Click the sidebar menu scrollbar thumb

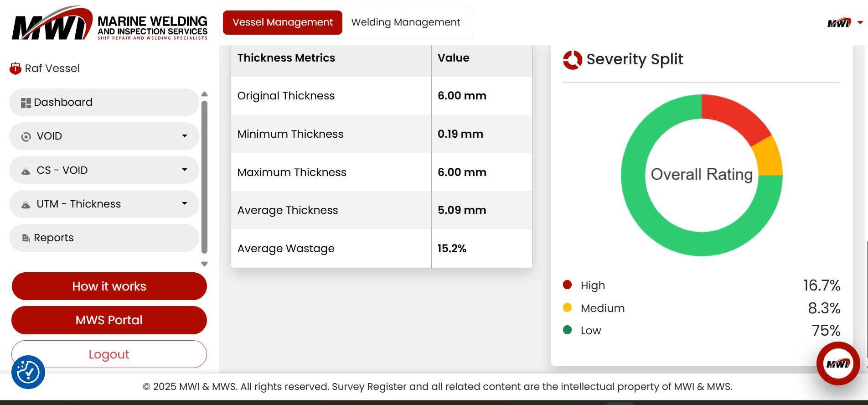click(204, 177)
